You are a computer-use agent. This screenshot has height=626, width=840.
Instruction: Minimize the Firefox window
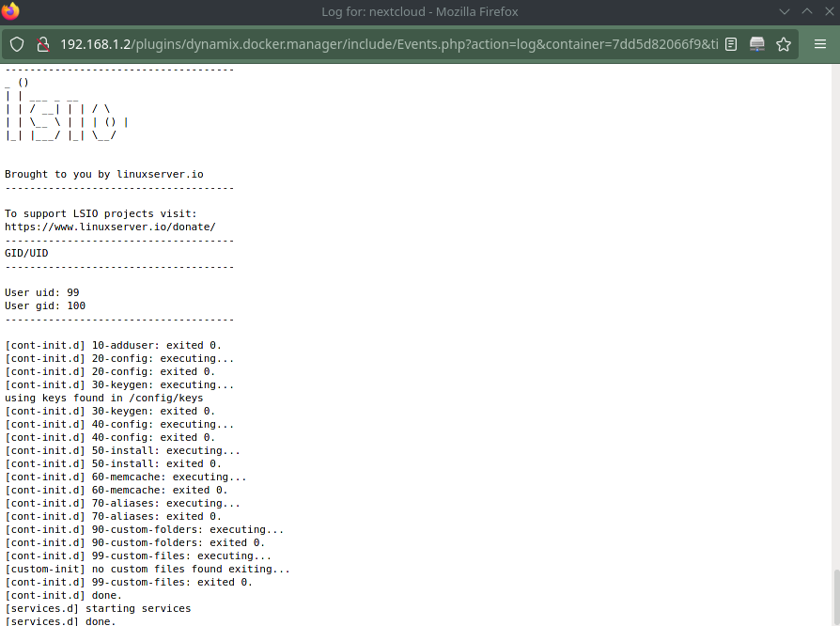[x=785, y=11]
